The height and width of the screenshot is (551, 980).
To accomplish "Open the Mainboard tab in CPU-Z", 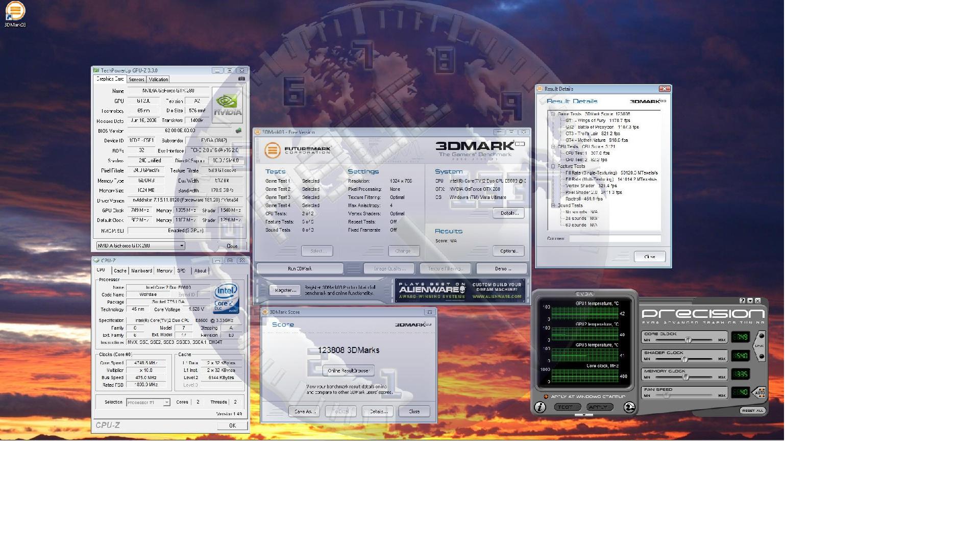I will (141, 271).
